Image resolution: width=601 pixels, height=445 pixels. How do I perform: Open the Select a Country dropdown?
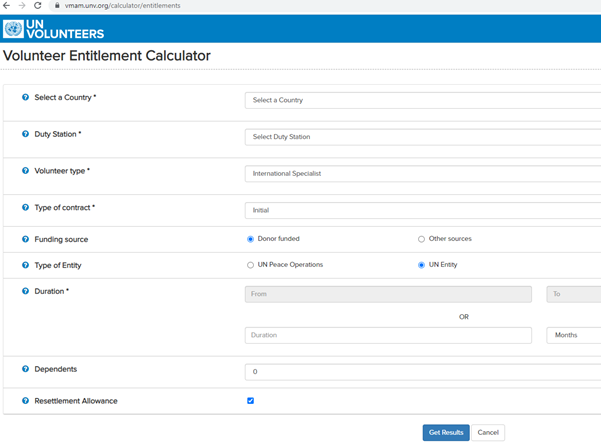point(423,100)
